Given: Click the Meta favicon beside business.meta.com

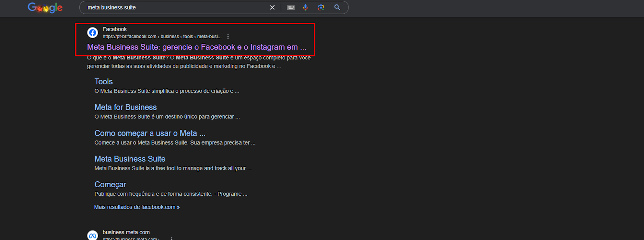Looking at the screenshot, I should coord(93,235).
